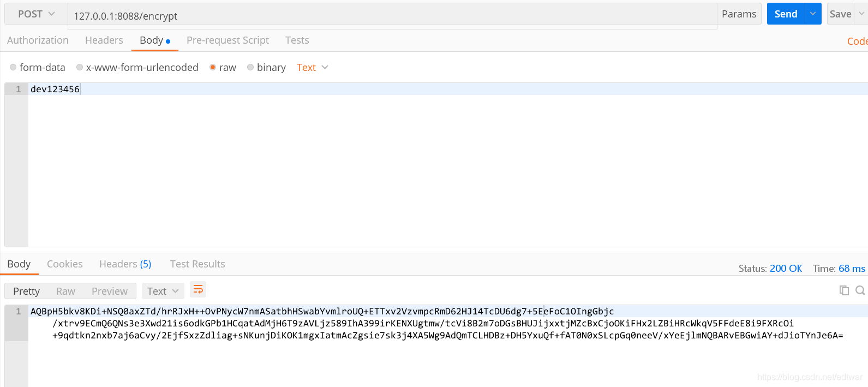Expand the Save options arrow
This screenshot has width=868, height=387.
(x=861, y=14)
